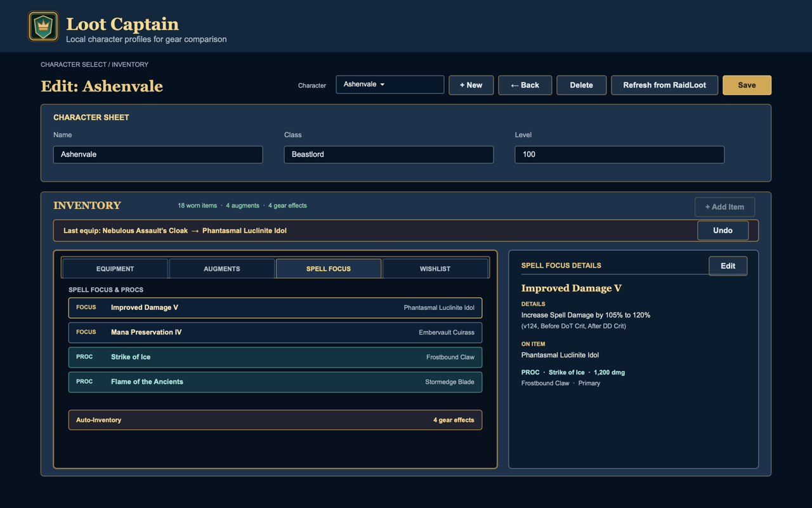Image resolution: width=812 pixels, height=508 pixels.
Task: Save the character profile
Action: [747, 85]
